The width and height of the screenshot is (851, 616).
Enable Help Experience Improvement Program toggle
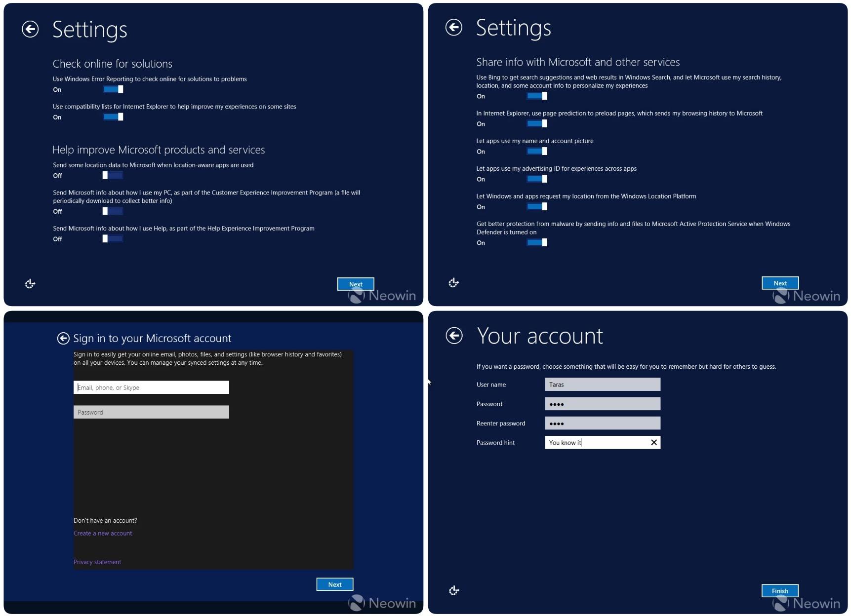(113, 239)
